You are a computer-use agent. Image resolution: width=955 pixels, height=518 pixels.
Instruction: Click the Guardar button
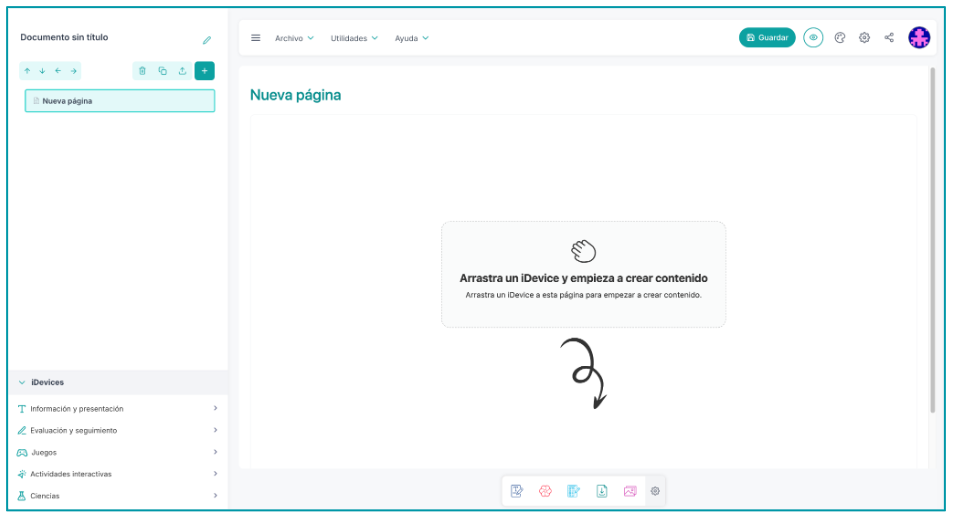point(767,38)
